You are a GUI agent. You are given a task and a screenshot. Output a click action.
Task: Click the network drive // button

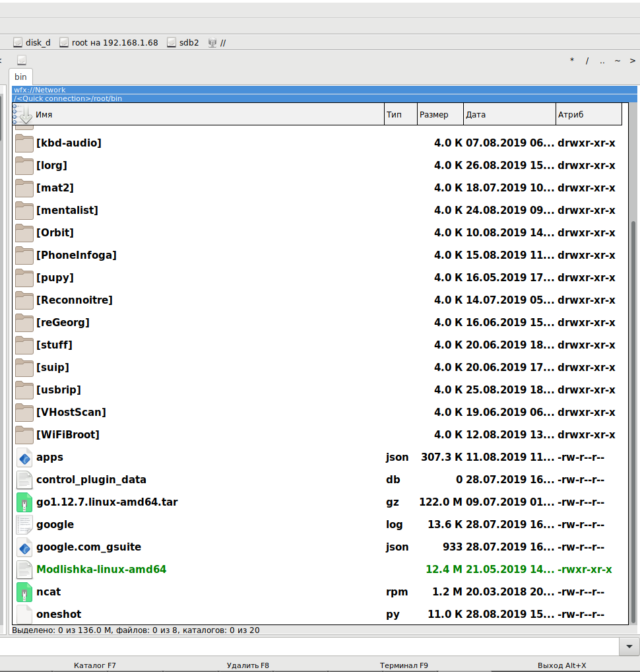point(217,42)
